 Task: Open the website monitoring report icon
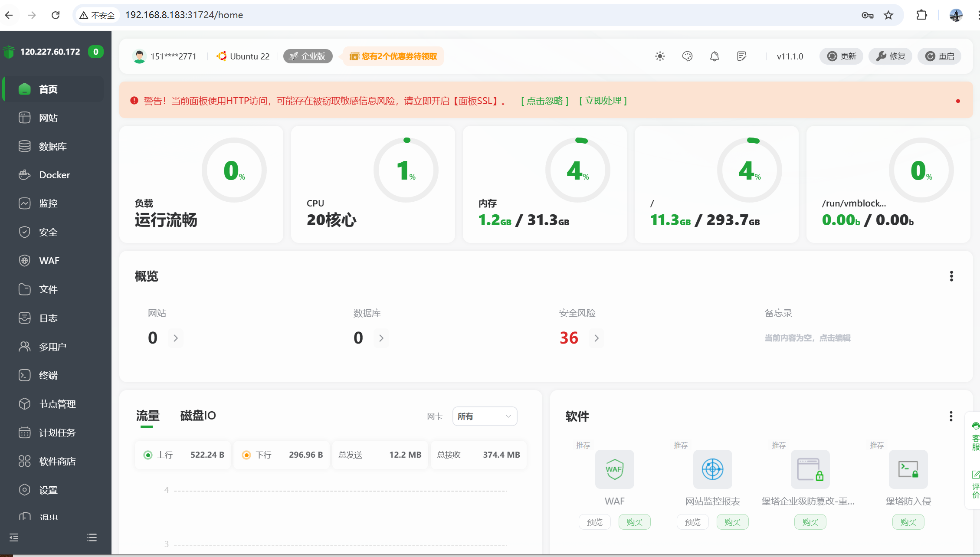(x=712, y=469)
